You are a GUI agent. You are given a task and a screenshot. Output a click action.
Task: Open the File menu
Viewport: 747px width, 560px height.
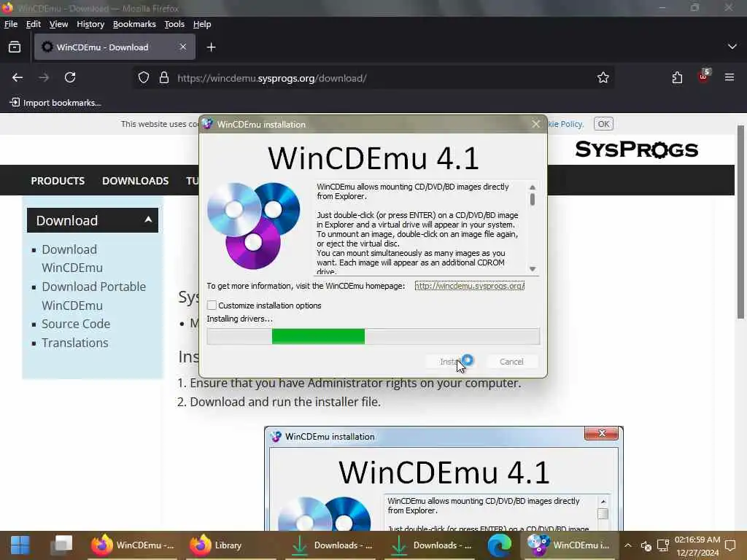point(10,24)
